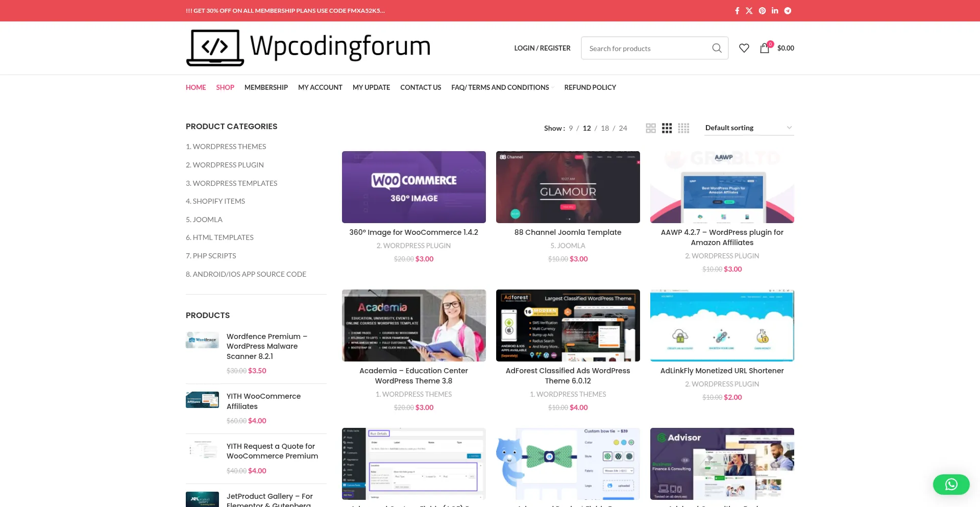Open CONTACT US menu item

pos(421,87)
